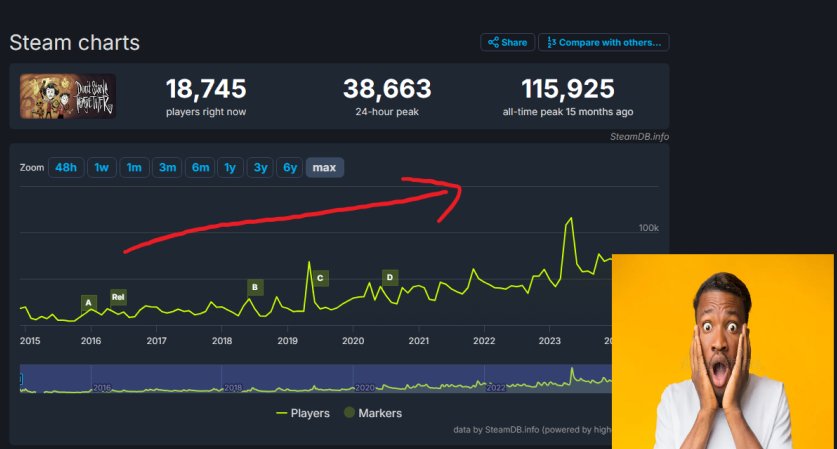Select the 6m zoom option
This screenshot has height=449, width=837.
[200, 167]
